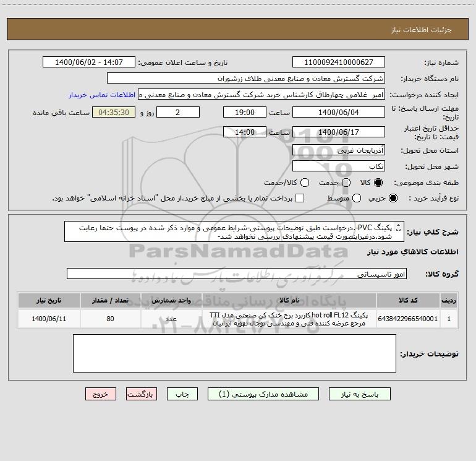The width and height of the screenshot is (476, 461).
Task: Click the description box scroll arrows
Action: click(x=399, y=227)
